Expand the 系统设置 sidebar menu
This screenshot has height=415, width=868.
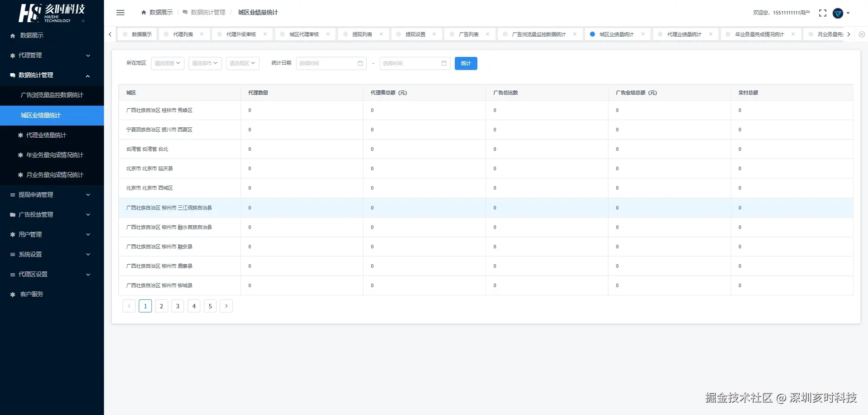[x=52, y=254]
